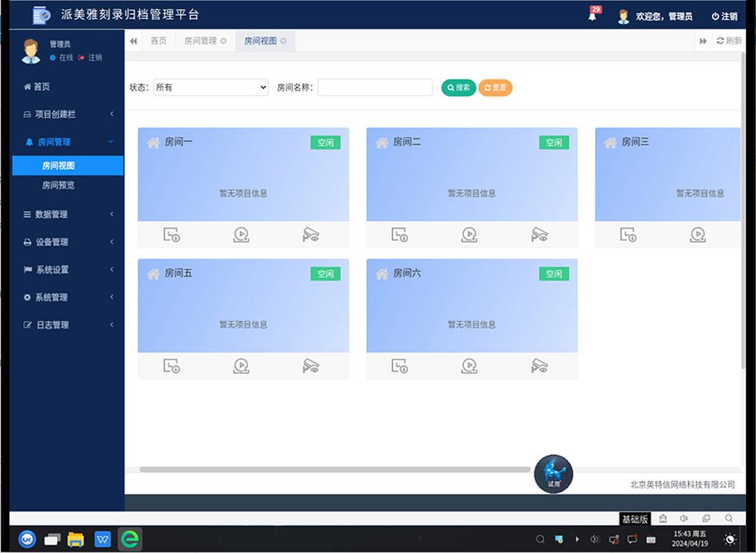Image resolution: width=756 pixels, height=553 pixels.
Task: Click the multitasking view icon in taskbar
Action: [x=52, y=539]
